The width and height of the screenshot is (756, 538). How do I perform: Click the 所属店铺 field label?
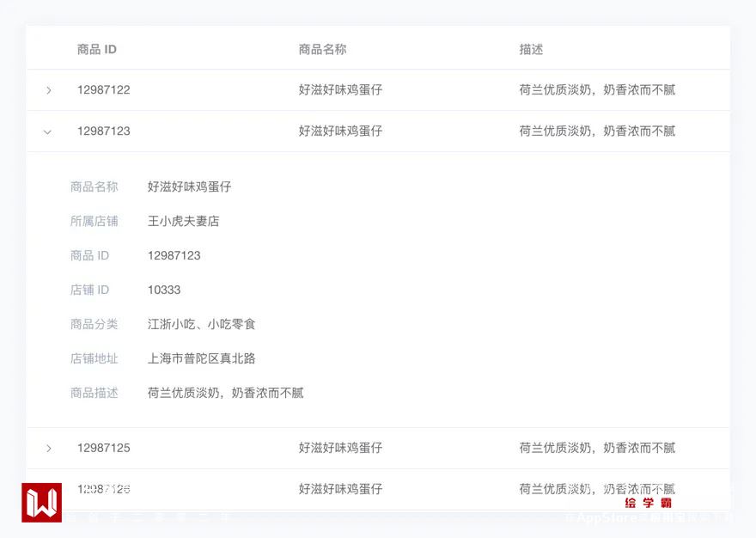(94, 222)
